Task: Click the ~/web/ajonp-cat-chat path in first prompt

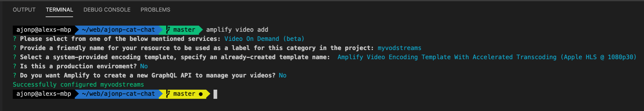Action: click(x=118, y=30)
